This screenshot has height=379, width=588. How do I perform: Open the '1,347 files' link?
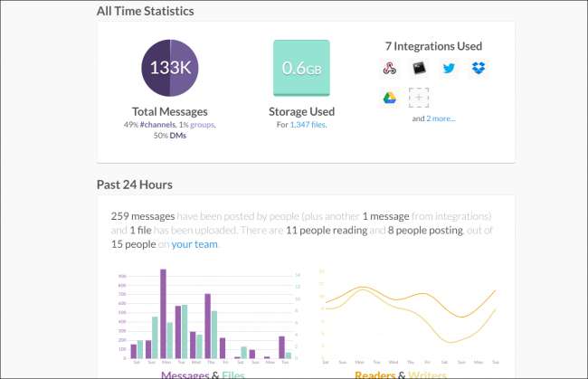click(x=308, y=124)
